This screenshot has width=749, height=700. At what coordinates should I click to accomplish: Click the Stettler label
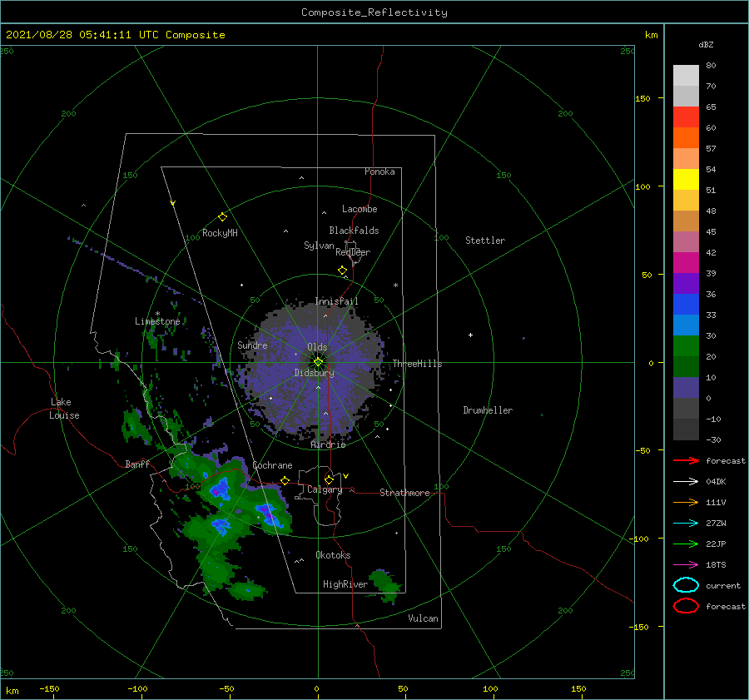[x=485, y=241]
